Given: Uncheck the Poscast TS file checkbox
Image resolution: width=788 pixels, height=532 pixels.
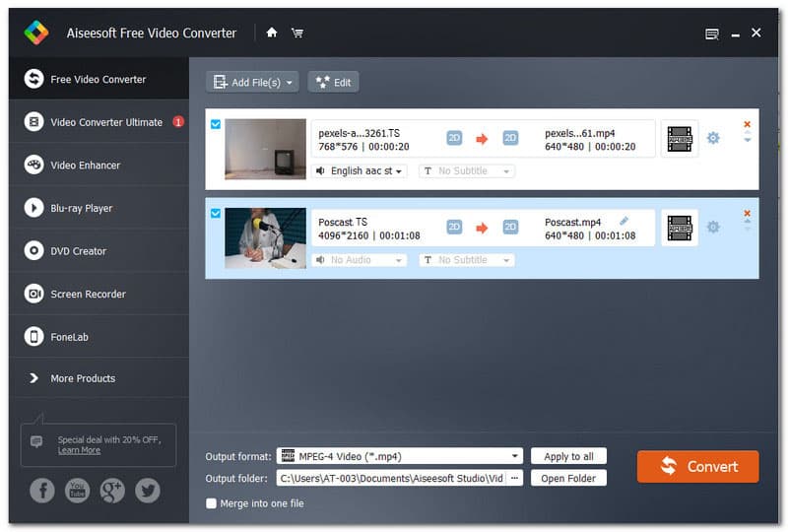Looking at the screenshot, I should 216,213.
